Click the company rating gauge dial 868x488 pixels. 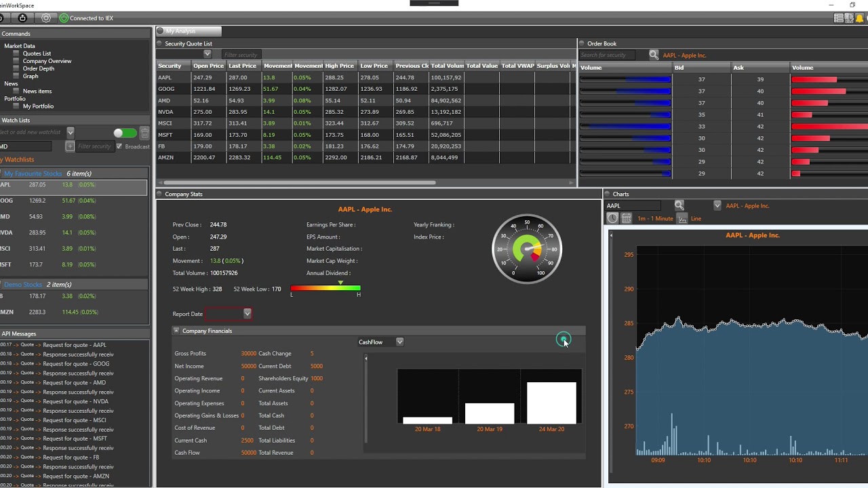click(527, 249)
